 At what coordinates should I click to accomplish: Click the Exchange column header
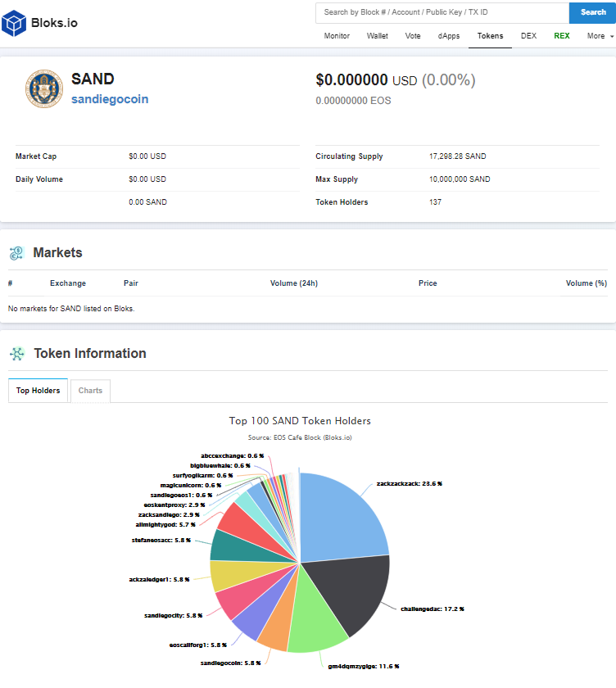pyautogui.click(x=68, y=283)
